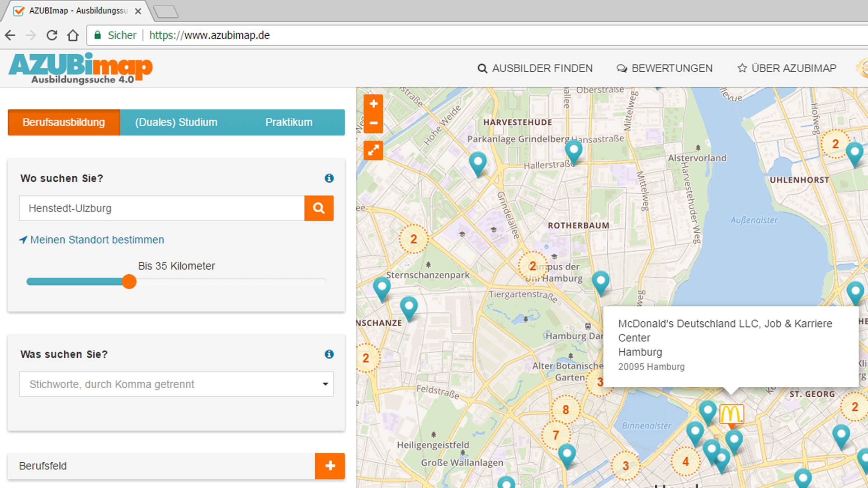
Task: Zoom out the map with minus button
Action: coord(373,123)
